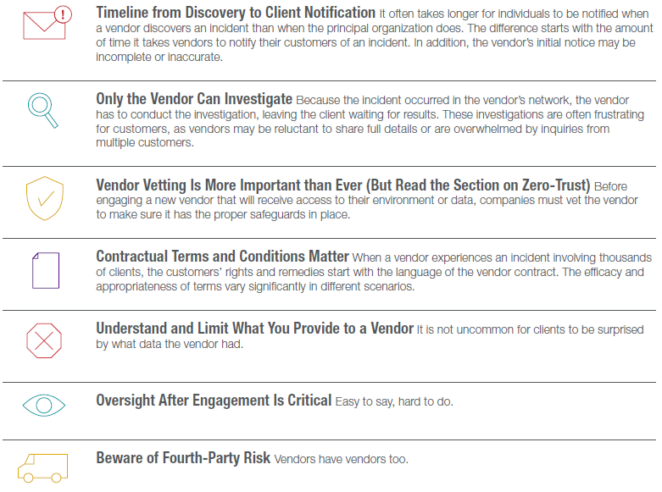Click the yellow delivery truck icon
This screenshot has width=662, height=492.
pyautogui.click(x=43, y=468)
